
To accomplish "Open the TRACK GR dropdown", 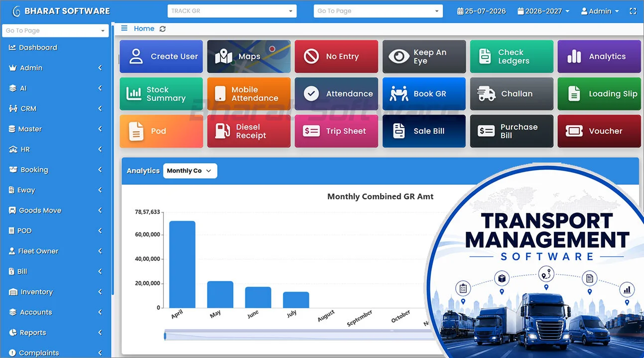I will 232,11.
